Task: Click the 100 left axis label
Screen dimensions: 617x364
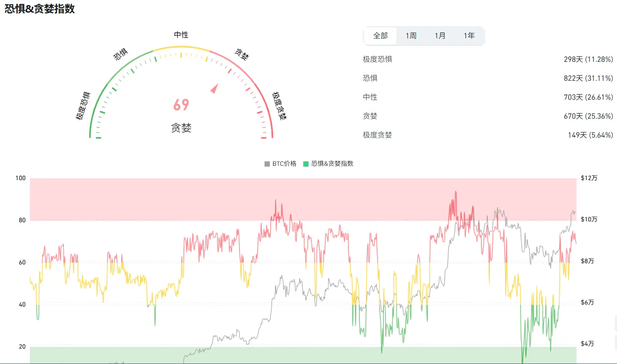Action: [x=21, y=178]
